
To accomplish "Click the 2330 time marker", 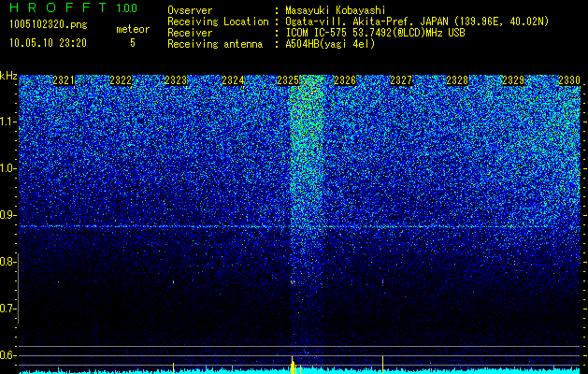I will click(x=569, y=80).
